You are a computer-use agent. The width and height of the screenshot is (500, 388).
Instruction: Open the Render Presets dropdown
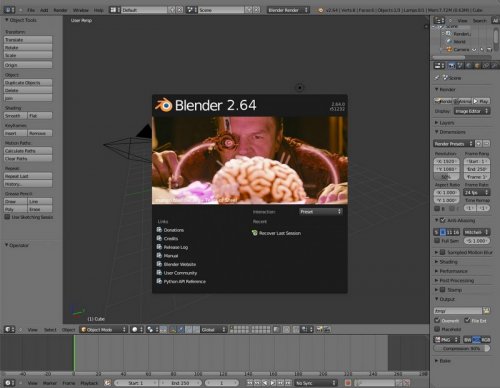453,144
